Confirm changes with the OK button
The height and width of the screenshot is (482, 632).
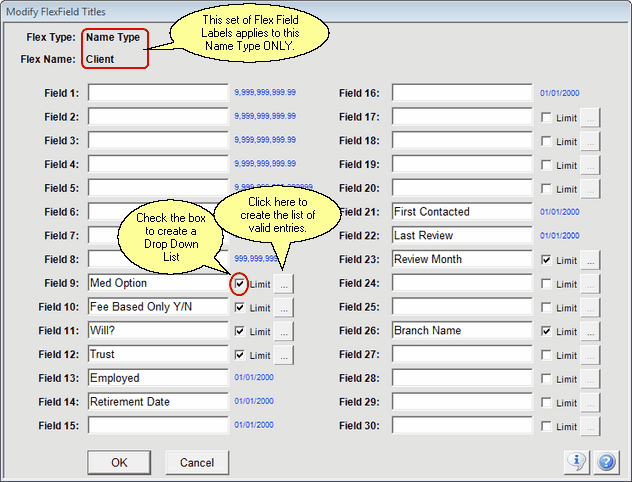[x=119, y=462]
